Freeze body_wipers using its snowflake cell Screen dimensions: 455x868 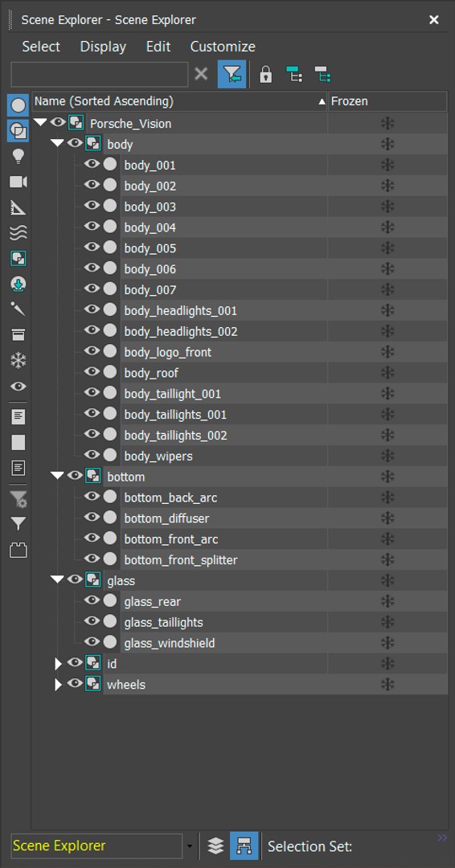[387, 456]
